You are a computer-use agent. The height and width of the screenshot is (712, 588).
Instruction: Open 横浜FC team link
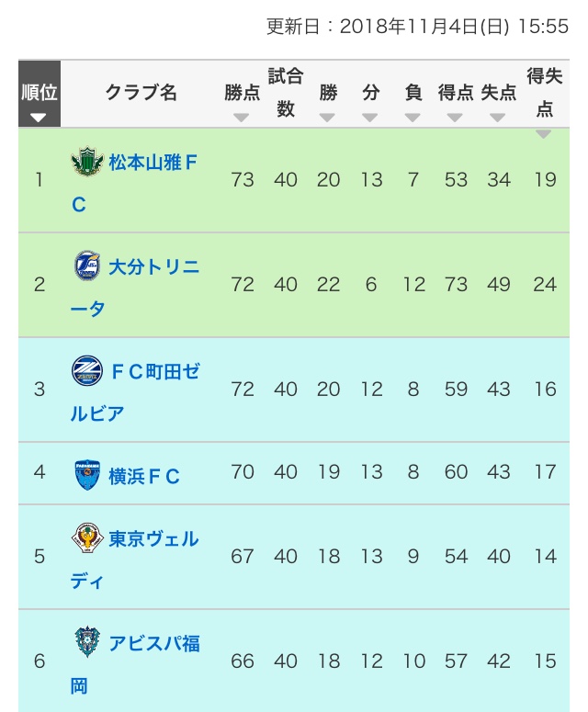click(x=143, y=476)
